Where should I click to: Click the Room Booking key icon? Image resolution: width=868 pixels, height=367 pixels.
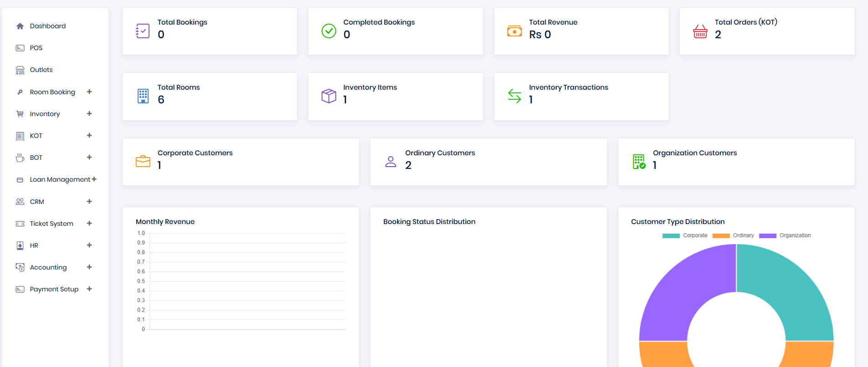(x=20, y=92)
